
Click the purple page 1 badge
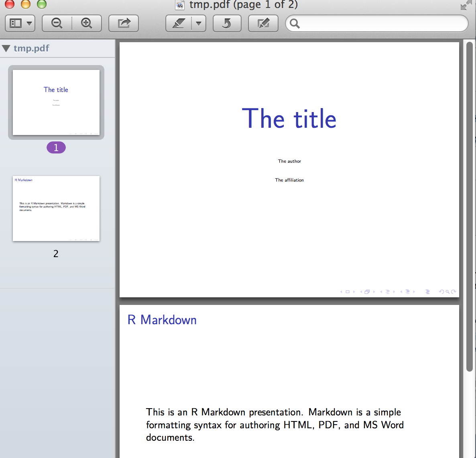(56, 148)
